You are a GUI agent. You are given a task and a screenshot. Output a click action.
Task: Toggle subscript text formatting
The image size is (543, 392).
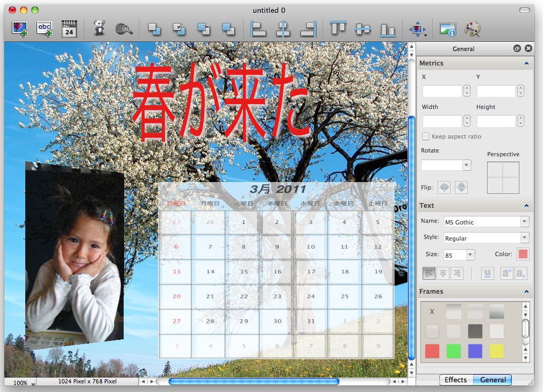click(521, 273)
